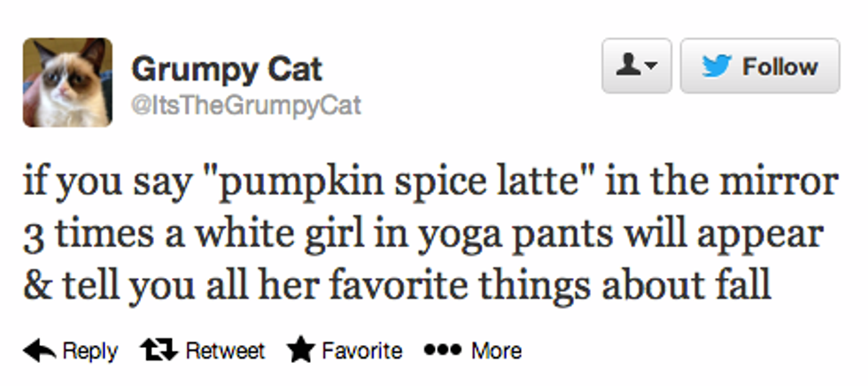The image size is (868, 386).
Task: Click the Reply arrow icon
Action: point(37,351)
